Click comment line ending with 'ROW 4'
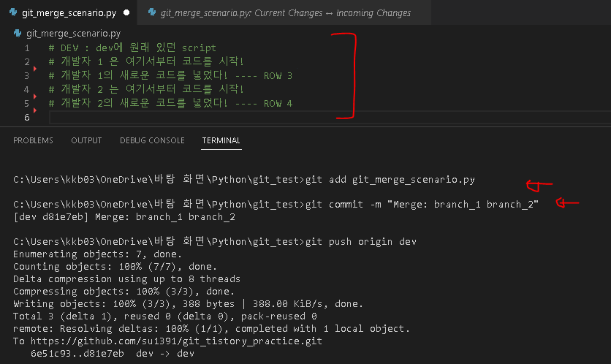 tap(170, 103)
